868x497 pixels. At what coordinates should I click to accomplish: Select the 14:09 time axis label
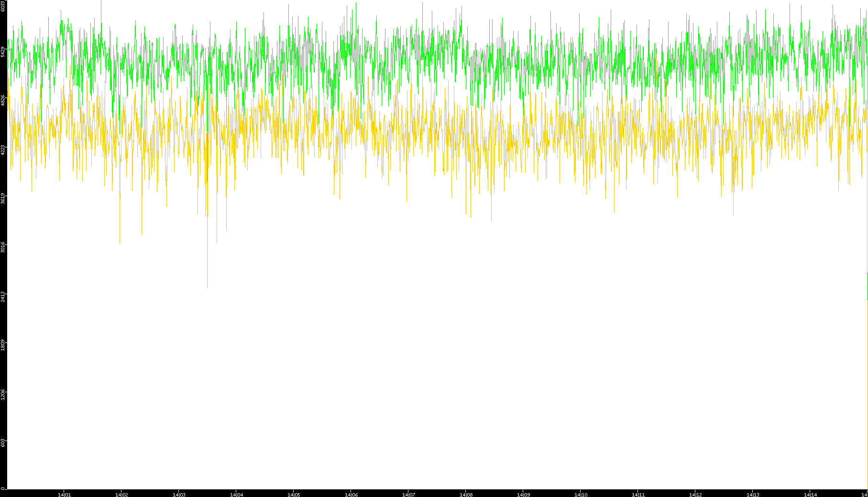click(x=523, y=495)
